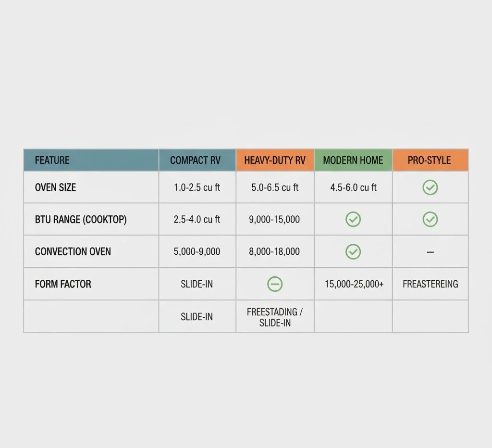Click the 15,000-25,000+ cell

coord(354,284)
